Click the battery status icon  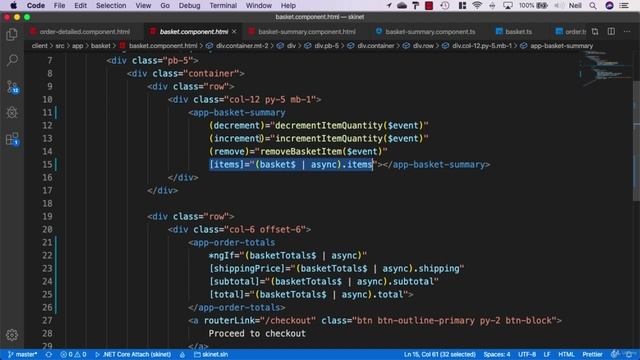click(542, 5)
